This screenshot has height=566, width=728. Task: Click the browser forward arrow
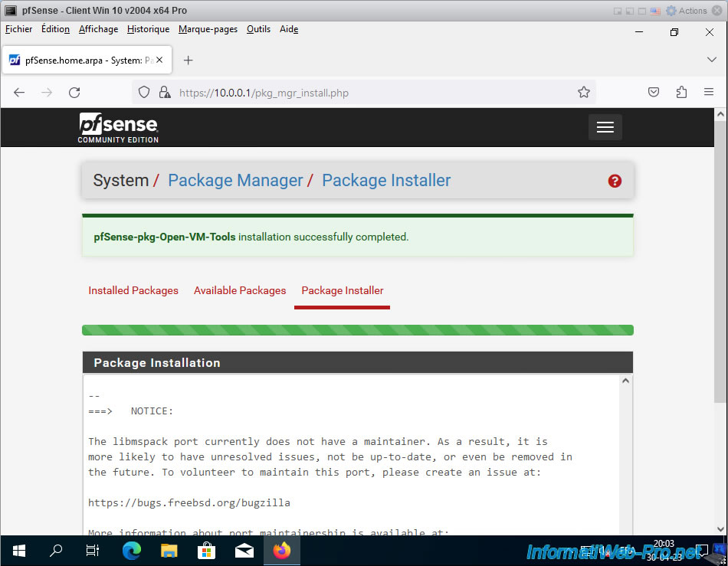(x=47, y=93)
